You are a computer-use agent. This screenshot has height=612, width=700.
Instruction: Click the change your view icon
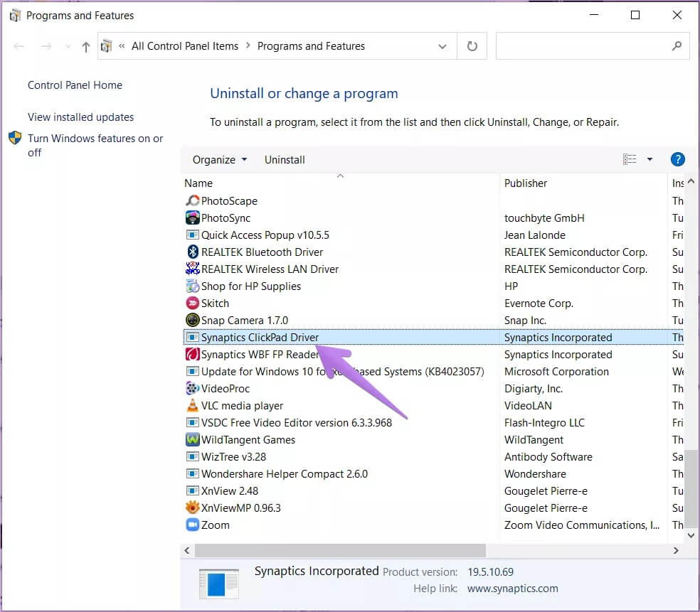630,159
